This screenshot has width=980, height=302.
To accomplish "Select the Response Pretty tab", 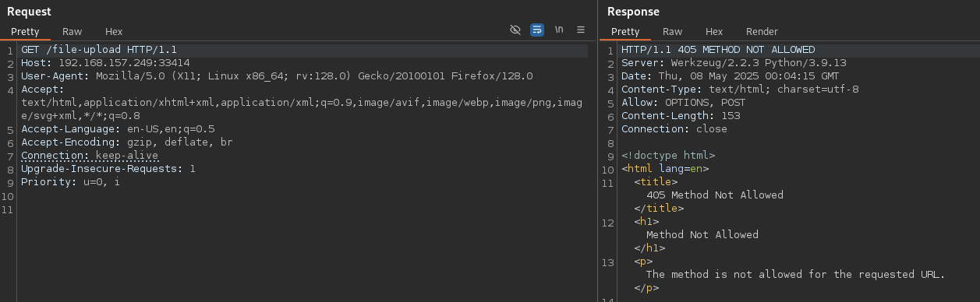I will 625,32.
